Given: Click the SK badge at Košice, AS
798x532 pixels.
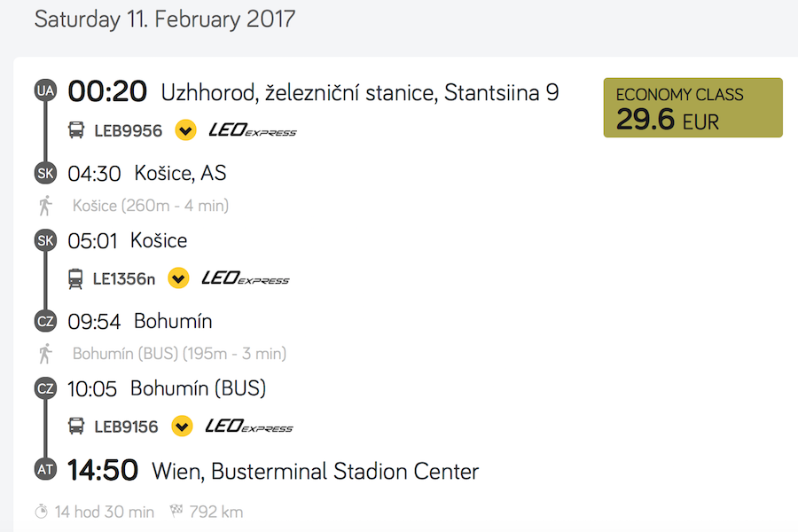Looking at the screenshot, I should click(x=45, y=173).
